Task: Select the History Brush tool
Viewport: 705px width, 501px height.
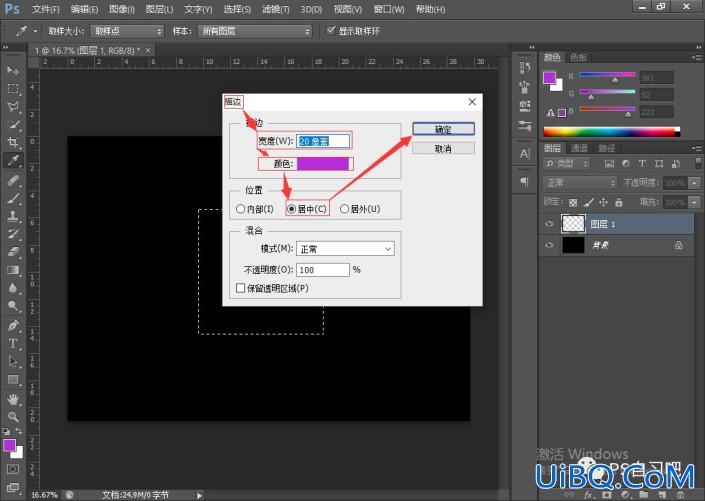Action: (x=13, y=234)
